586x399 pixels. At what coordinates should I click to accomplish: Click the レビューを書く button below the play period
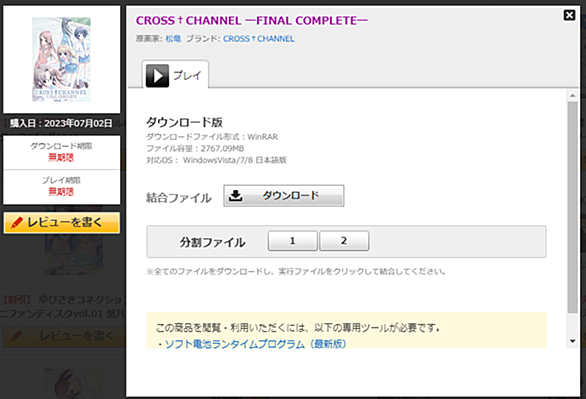(x=62, y=223)
